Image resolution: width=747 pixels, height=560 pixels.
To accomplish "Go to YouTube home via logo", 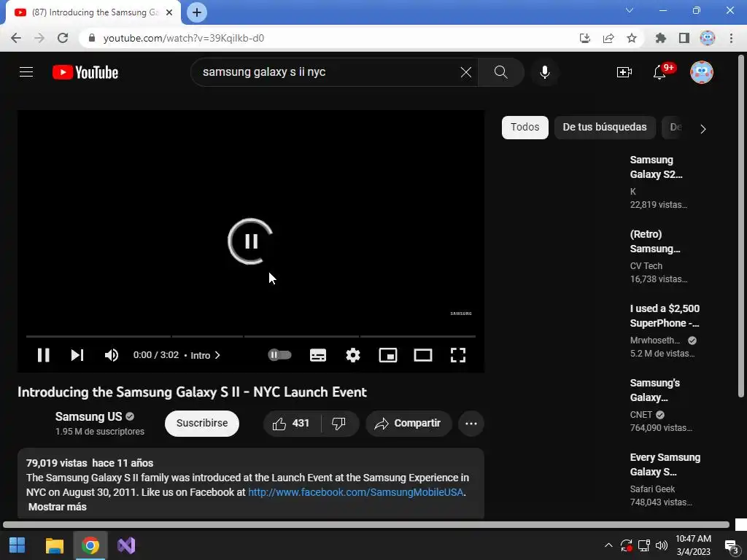I will pyautogui.click(x=85, y=72).
